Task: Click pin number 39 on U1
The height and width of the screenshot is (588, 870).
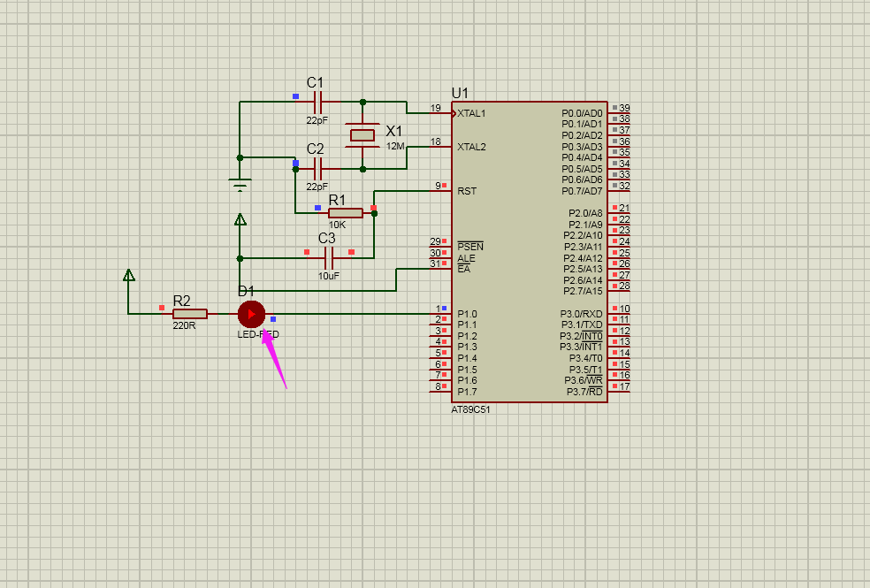Action: [x=624, y=108]
